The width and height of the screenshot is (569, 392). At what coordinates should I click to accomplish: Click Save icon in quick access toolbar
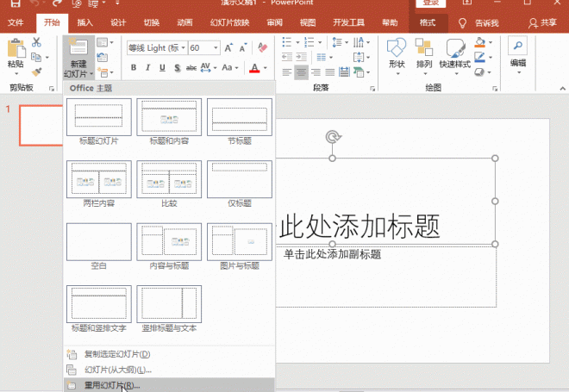tap(15, 3)
